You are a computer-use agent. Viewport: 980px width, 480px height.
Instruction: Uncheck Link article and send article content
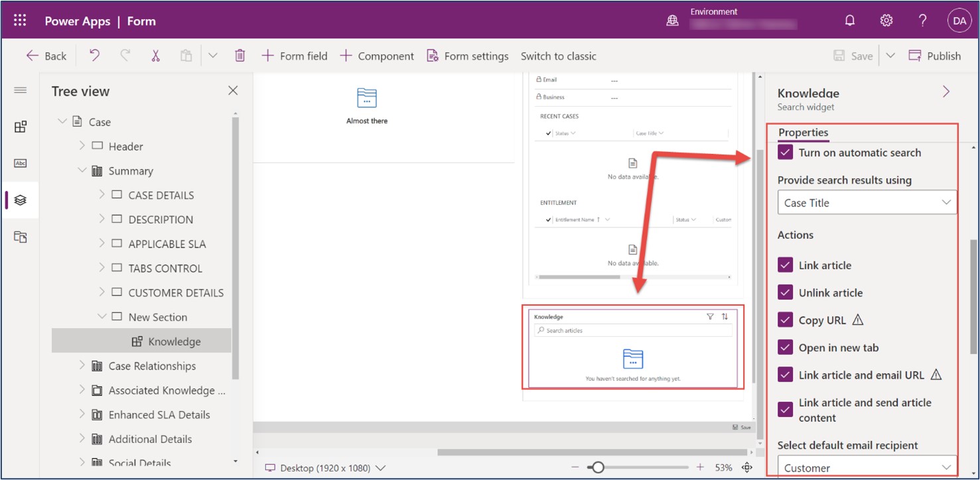pos(786,410)
